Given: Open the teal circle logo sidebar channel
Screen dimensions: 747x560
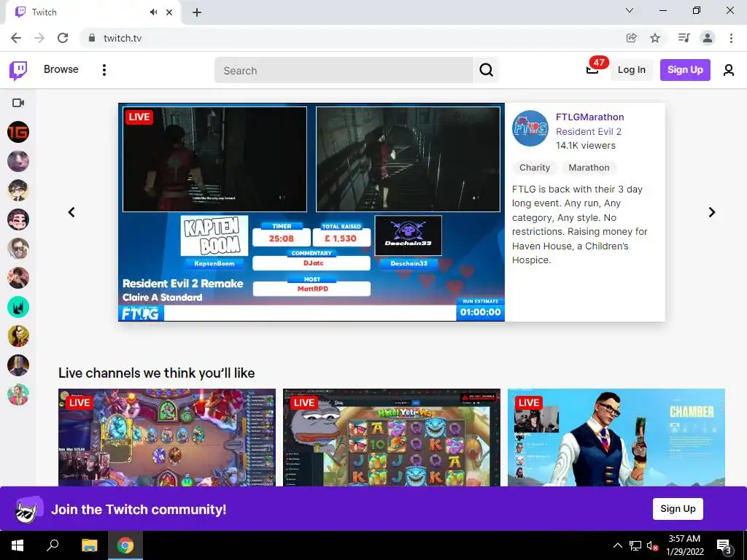Looking at the screenshot, I should coord(18,307).
